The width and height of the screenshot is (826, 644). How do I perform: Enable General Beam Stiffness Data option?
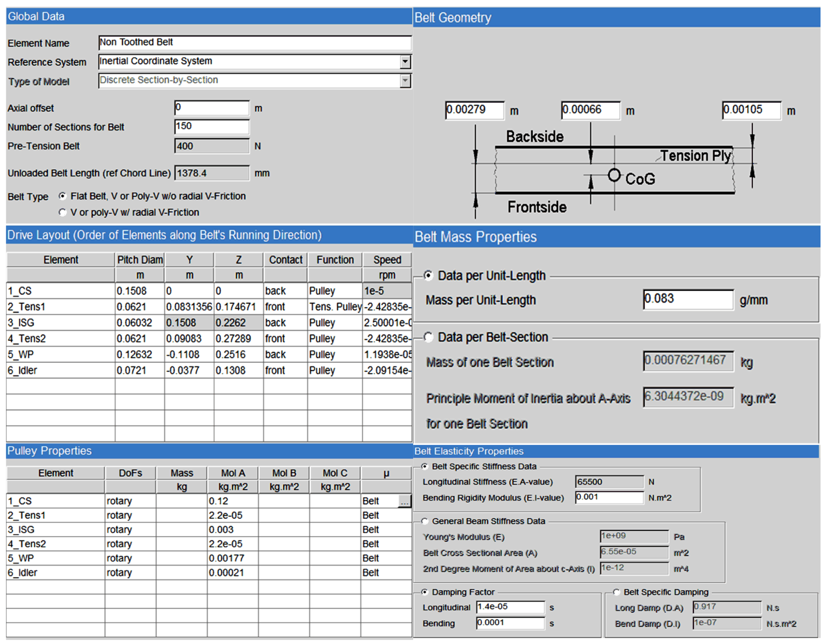(x=425, y=521)
